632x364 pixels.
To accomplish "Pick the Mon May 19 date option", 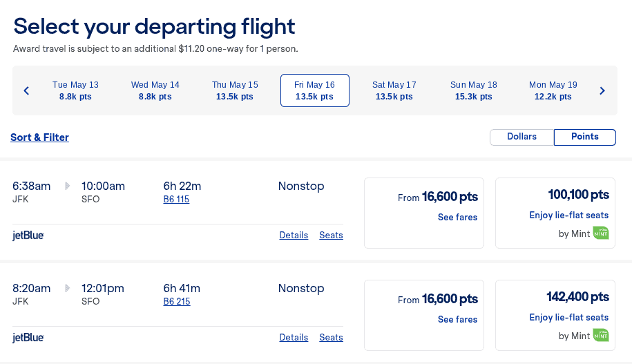I will click(x=553, y=90).
